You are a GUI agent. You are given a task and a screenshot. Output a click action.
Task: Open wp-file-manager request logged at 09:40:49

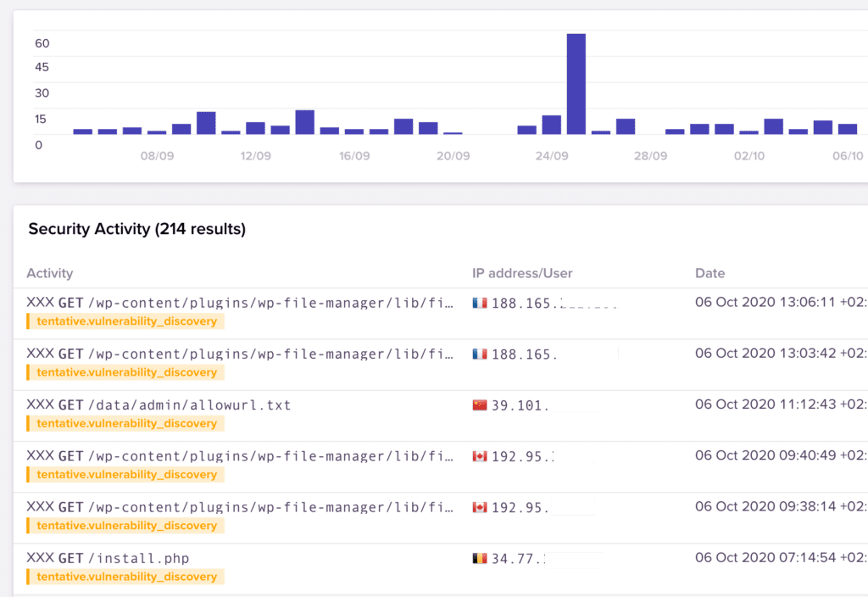[240, 456]
